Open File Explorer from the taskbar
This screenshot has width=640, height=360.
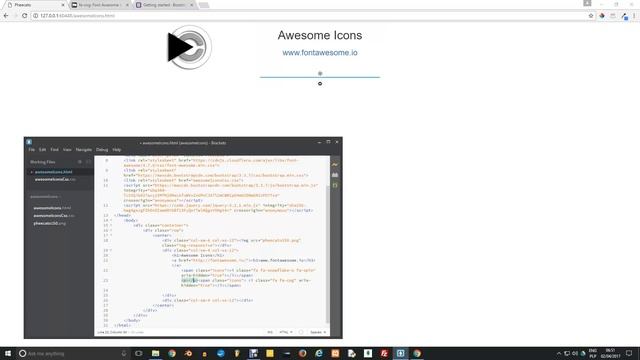pos(156,353)
